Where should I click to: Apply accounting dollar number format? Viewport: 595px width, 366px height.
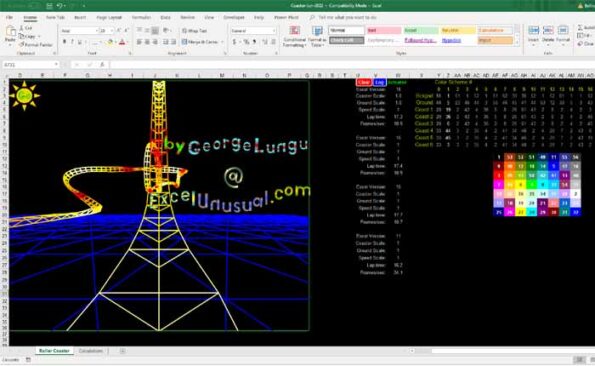(235, 42)
